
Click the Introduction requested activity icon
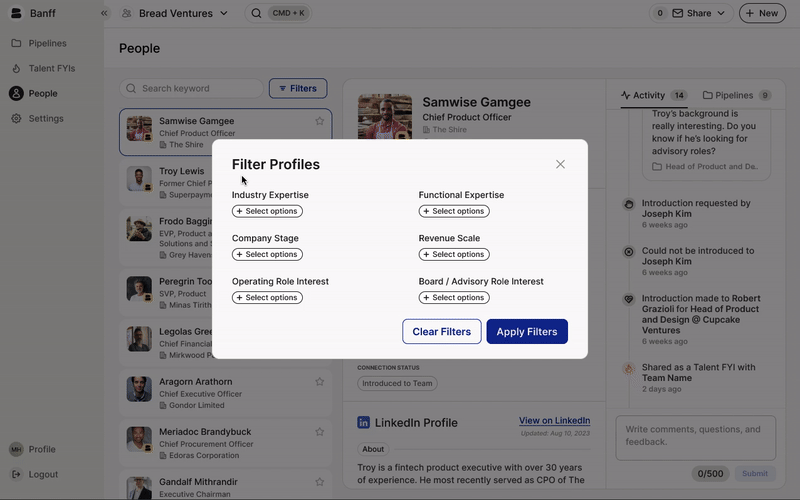pos(629,204)
